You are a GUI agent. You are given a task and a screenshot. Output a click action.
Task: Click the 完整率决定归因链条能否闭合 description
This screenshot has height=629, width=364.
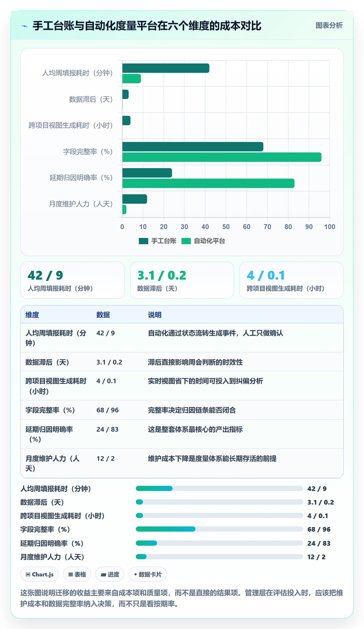192,410
